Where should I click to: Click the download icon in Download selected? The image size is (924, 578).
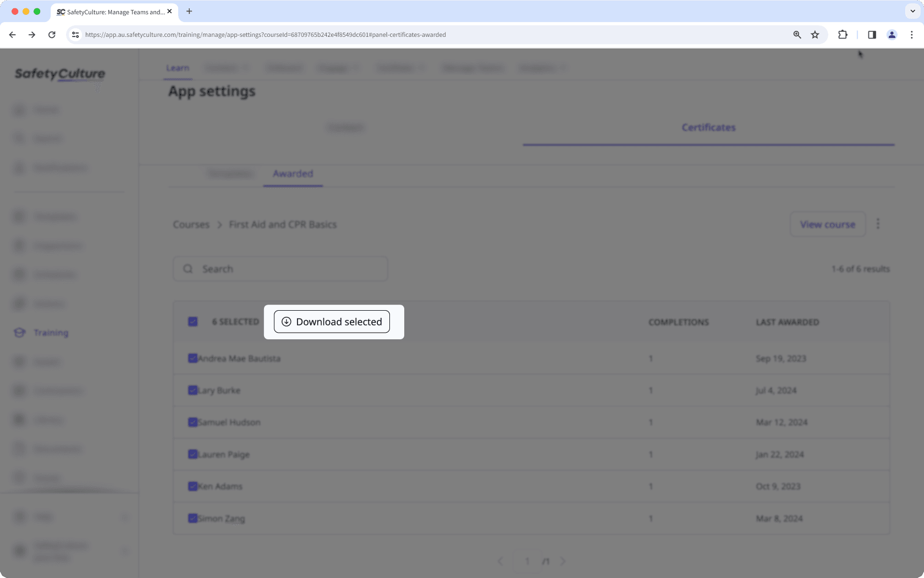(285, 322)
